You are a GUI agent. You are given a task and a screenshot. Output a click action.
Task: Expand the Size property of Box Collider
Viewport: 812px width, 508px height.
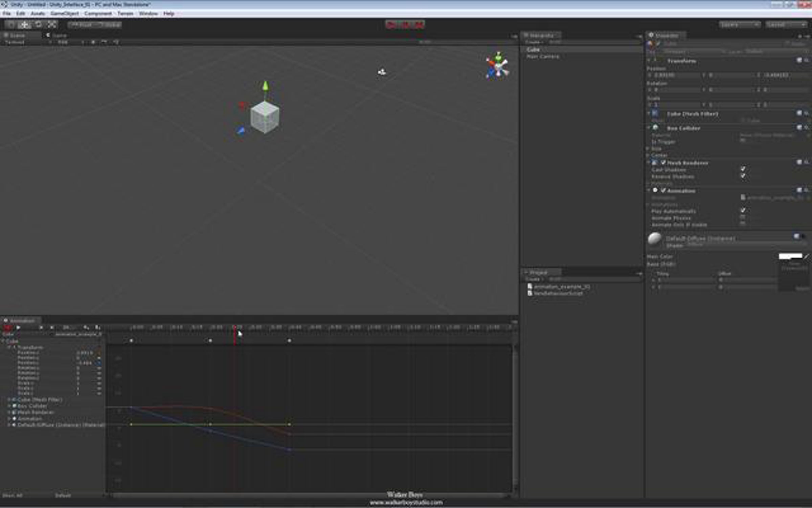coord(648,149)
